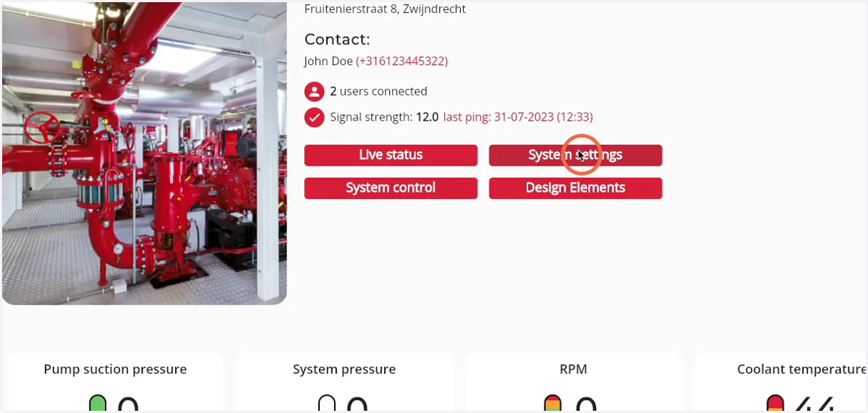The width and height of the screenshot is (868, 413).
Task: Select the Pump suction pressure card title
Action: click(115, 370)
